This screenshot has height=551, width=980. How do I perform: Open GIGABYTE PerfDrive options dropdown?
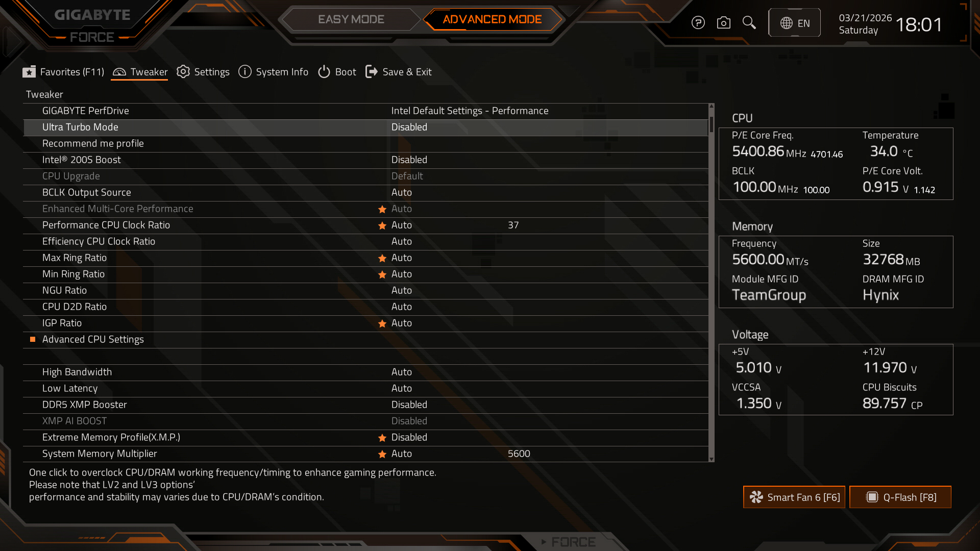pyautogui.click(x=469, y=111)
